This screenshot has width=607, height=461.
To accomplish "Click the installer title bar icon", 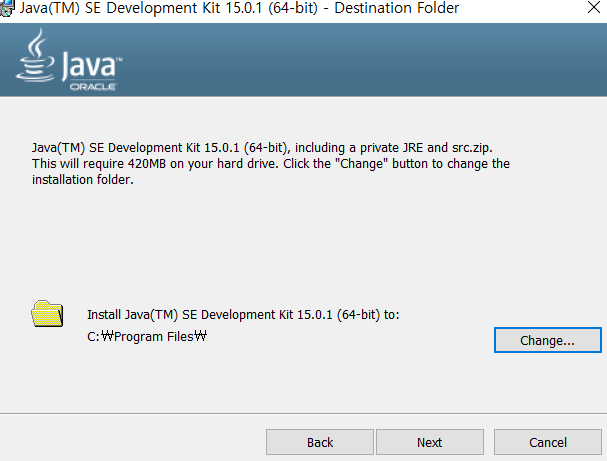I will pyautogui.click(x=7, y=8).
